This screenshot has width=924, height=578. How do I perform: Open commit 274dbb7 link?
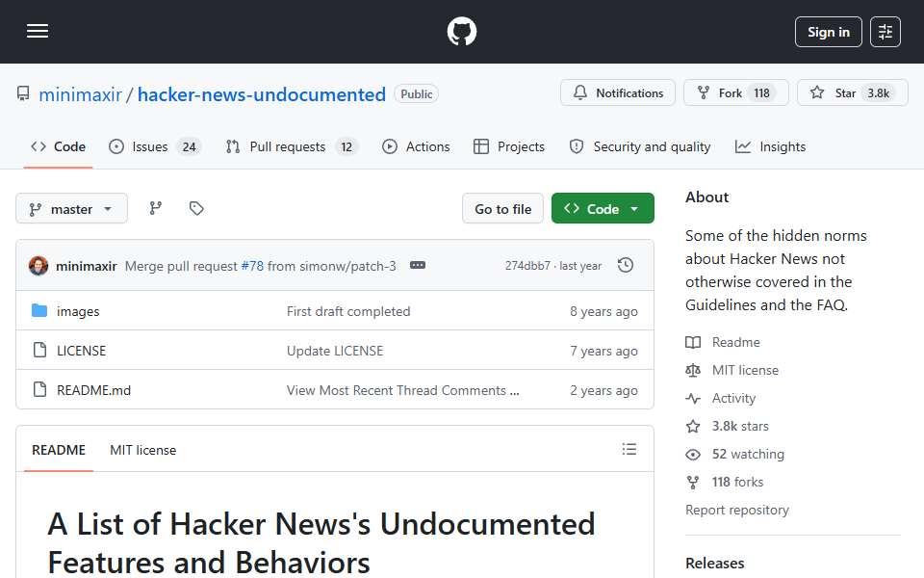pyautogui.click(x=527, y=266)
